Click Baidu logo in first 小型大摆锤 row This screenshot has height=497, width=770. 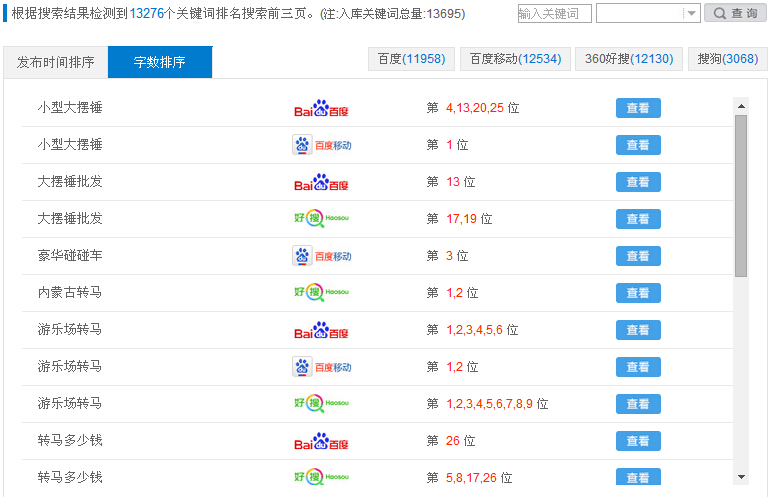pyautogui.click(x=321, y=108)
